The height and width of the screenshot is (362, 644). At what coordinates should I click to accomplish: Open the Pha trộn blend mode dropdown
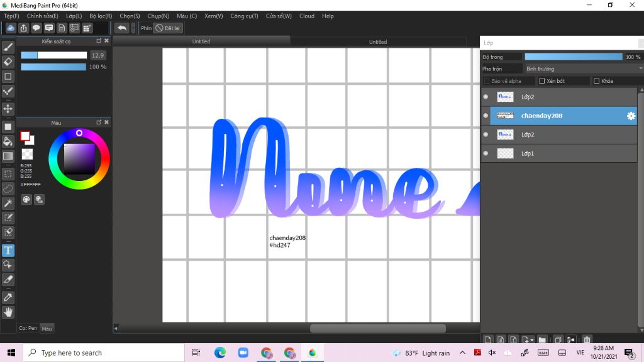pos(583,69)
